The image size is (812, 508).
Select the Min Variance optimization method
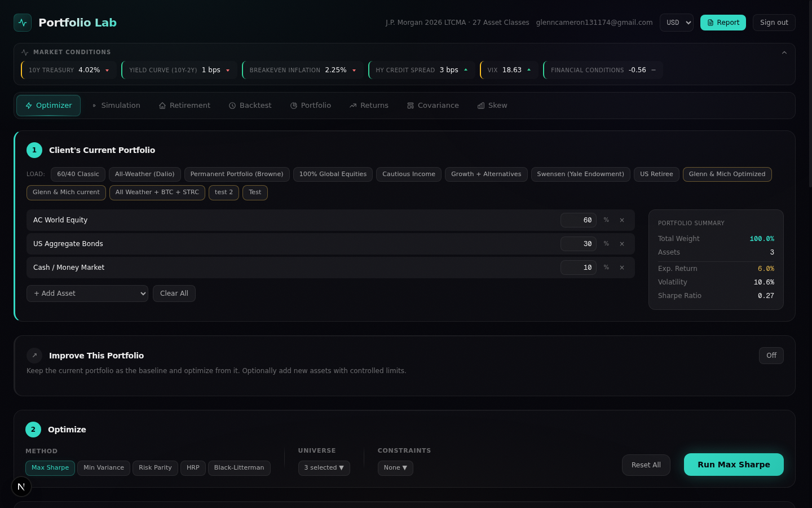click(x=104, y=467)
